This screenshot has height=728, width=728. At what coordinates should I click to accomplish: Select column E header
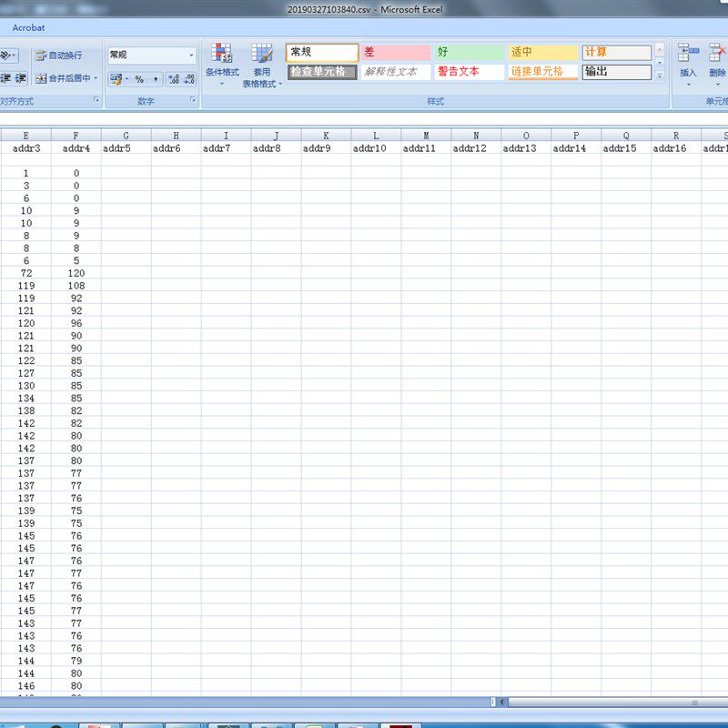(26, 135)
